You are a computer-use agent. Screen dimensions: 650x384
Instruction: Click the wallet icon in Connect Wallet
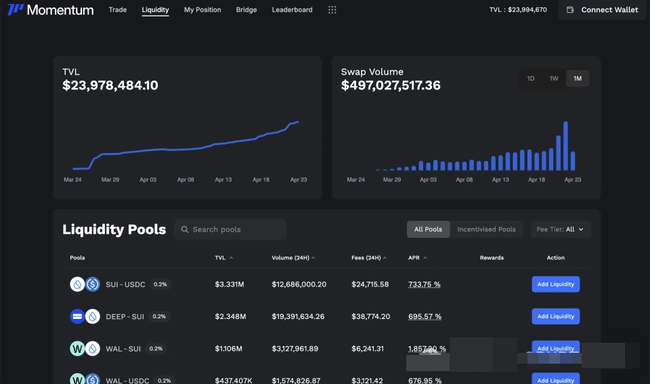(570, 10)
